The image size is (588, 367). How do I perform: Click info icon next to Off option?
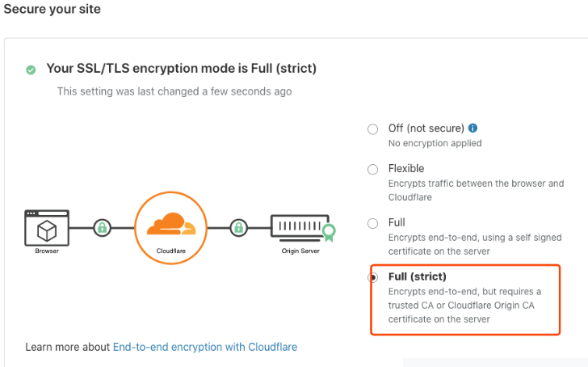pyautogui.click(x=473, y=128)
